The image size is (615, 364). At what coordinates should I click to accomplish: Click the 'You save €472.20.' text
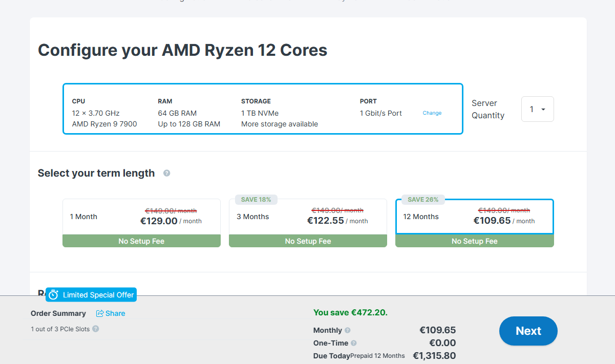click(x=350, y=312)
